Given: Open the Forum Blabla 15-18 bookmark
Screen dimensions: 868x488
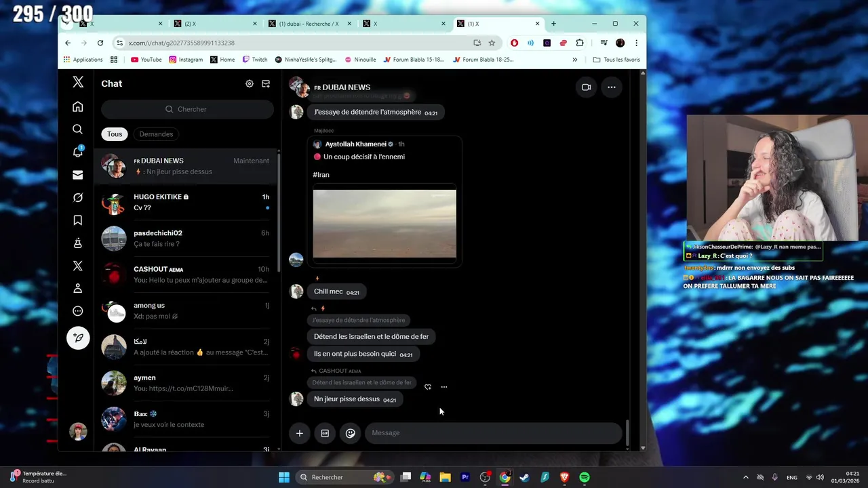Looking at the screenshot, I should 414,60.
